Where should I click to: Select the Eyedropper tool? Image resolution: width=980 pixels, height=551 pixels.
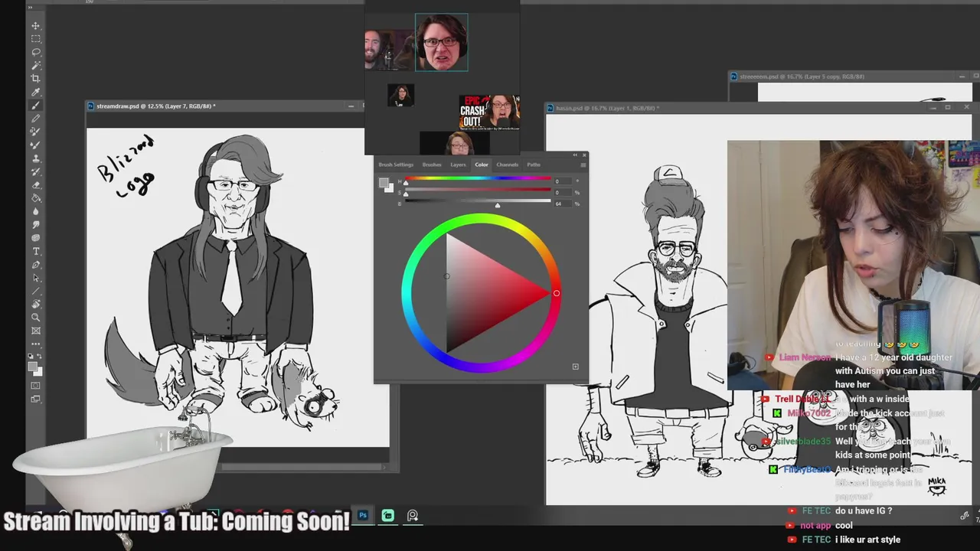36,92
